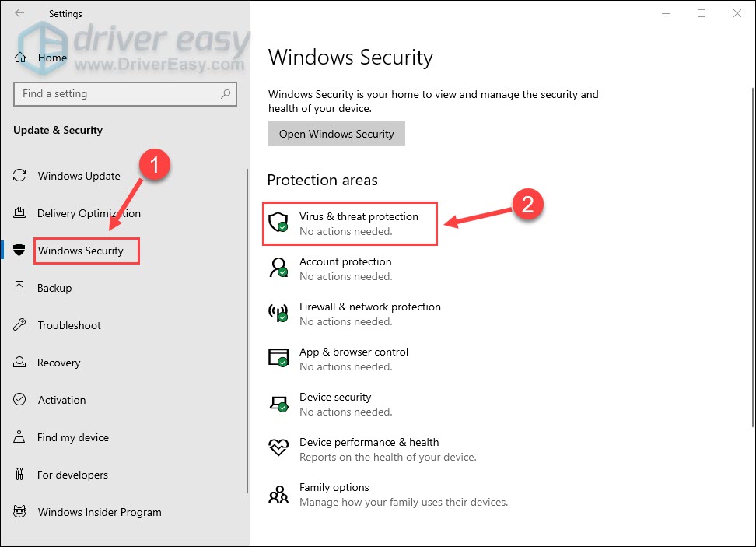
Task: Click the Backup upward arrow icon
Action: (x=19, y=287)
